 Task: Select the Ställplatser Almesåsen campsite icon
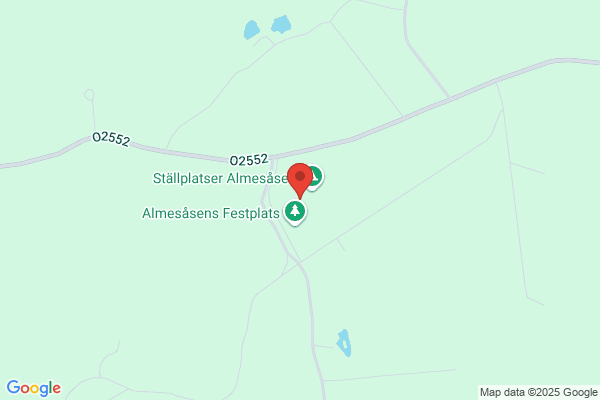point(316,178)
